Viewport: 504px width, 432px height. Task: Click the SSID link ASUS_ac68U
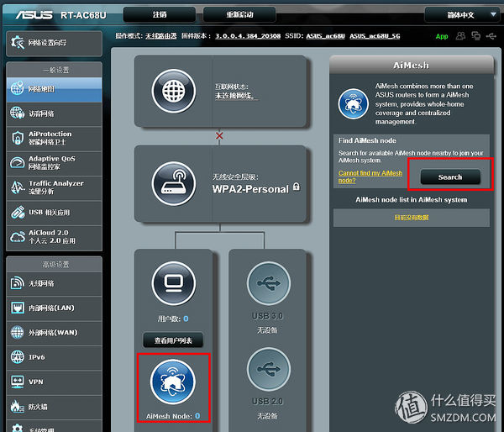tap(325, 35)
